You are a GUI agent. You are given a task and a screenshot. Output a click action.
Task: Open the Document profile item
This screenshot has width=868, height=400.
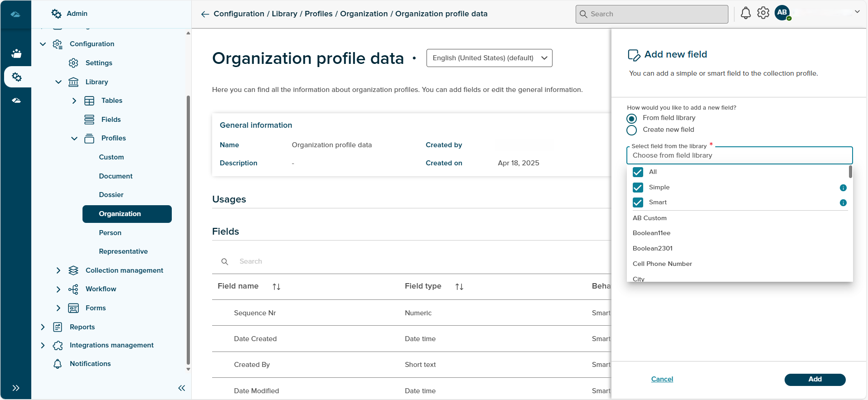116,176
